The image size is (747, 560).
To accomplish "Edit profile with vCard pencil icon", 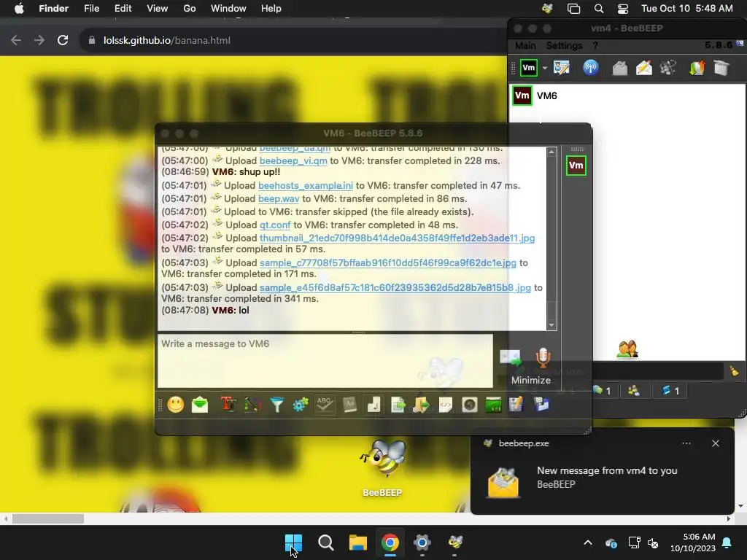I will pos(562,68).
